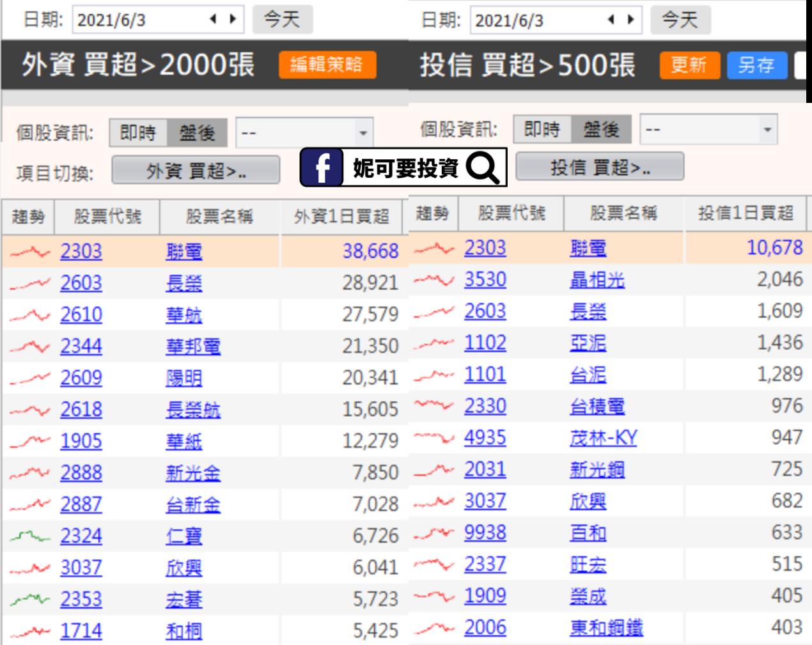
Task: Open the trend sparkline for 華紙 1905
Action: pyautogui.click(x=29, y=441)
